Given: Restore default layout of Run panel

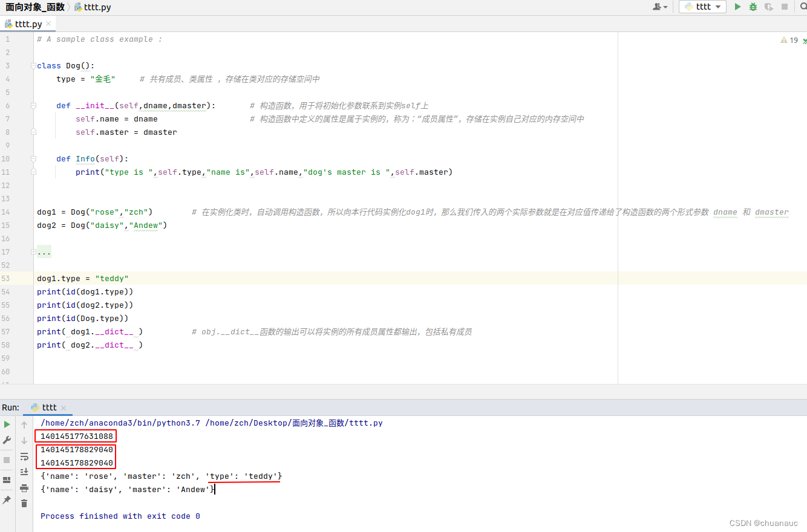Looking at the screenshot, I should pos(7,479).
